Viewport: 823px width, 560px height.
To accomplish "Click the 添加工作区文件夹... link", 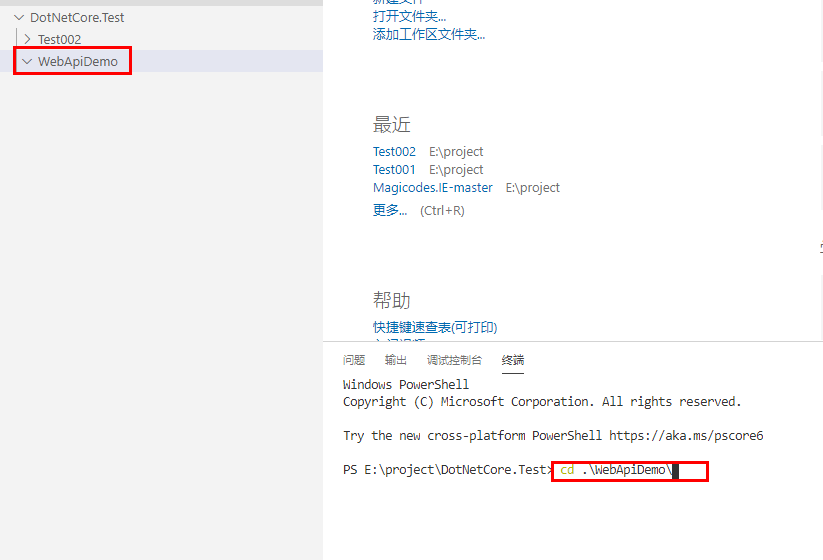I will (429, 35).
